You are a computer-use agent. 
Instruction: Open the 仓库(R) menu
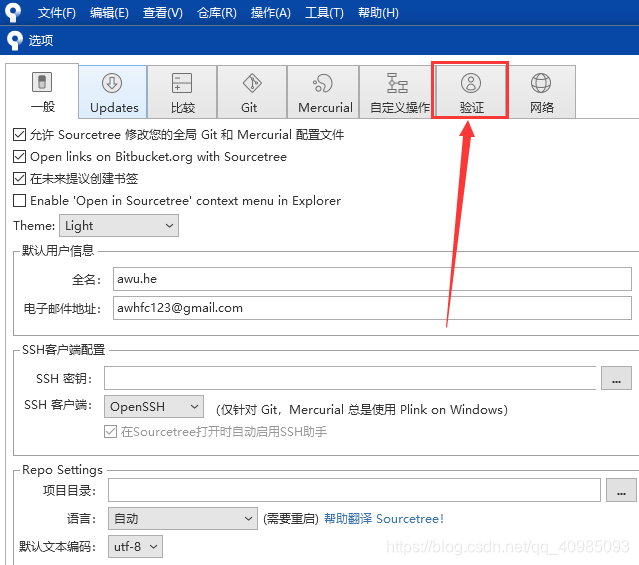[x=217, y=13]
